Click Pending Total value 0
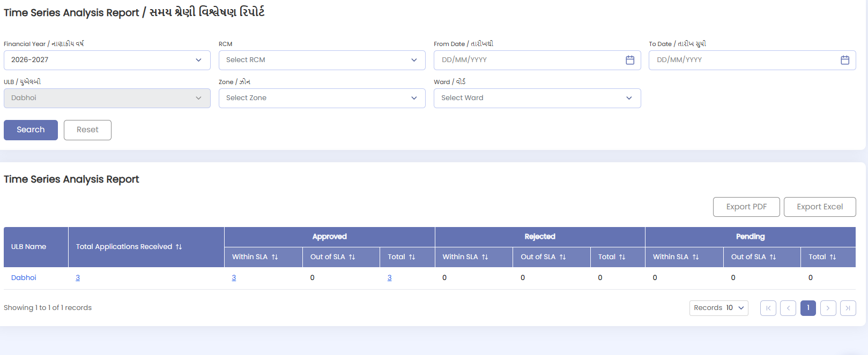868x355 pixels. pyautogui.click(x=811, y=278)
